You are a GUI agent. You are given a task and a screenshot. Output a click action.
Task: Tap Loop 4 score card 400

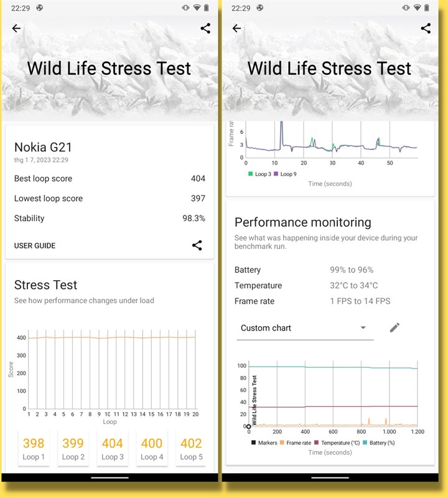pyautogui.click(x=151, y=448)
